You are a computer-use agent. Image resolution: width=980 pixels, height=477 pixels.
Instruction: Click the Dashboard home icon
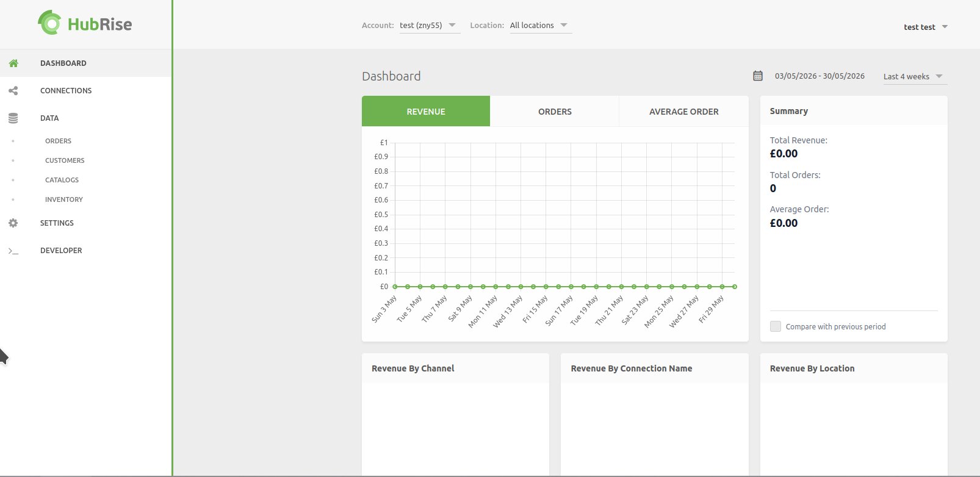coord(13,63)
